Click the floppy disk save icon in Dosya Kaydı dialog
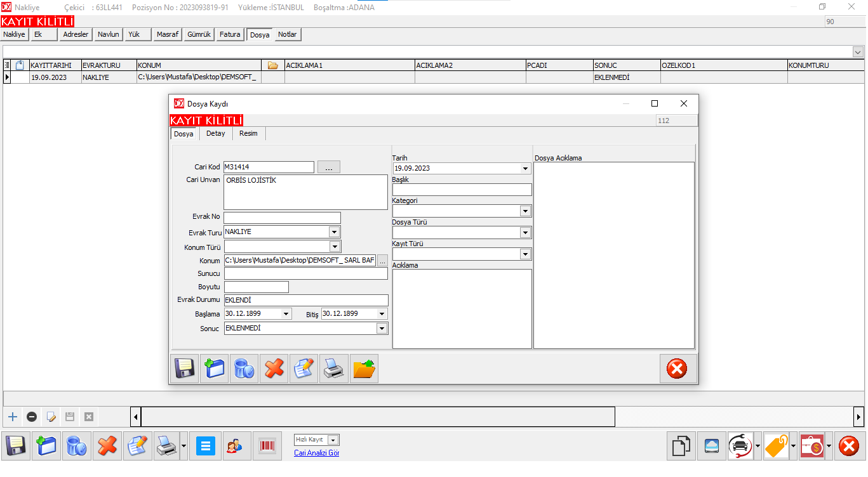Screen dimensions: 868x477 pyautogui.click(x=185, y=369)
